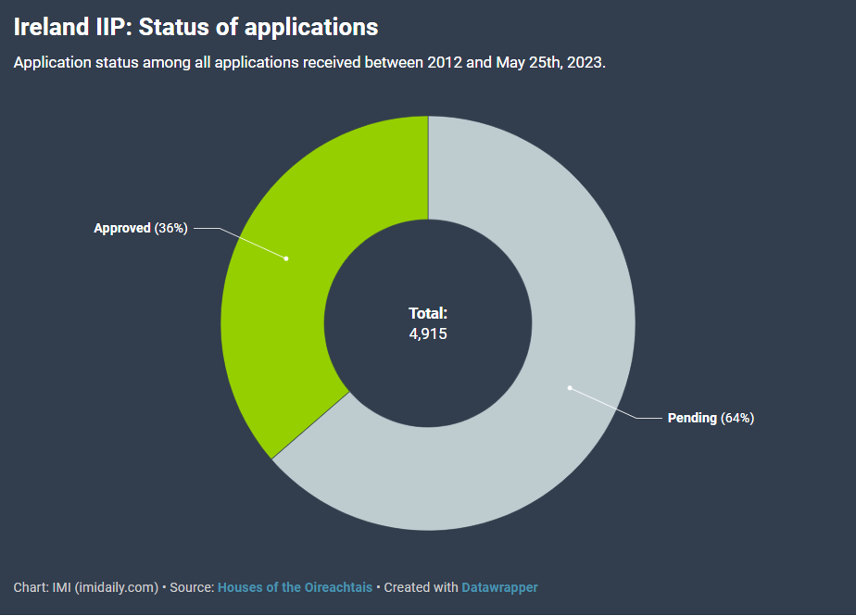Image resolution: width=856 pixels, height=616 pixels.
Task: Click the 36% percentage value
Action: tap(171, 228)
